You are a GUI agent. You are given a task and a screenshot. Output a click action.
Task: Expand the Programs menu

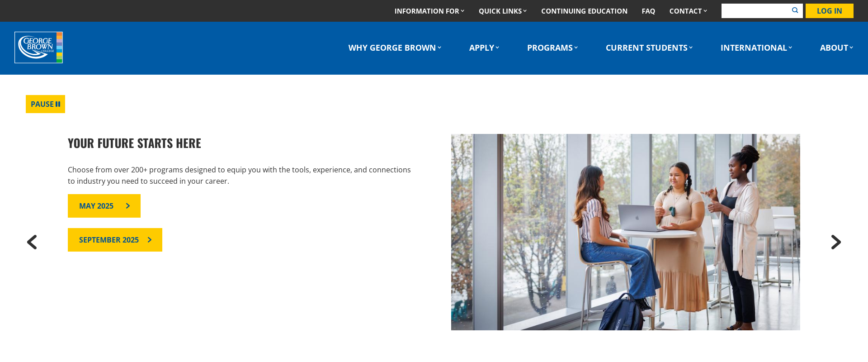(x=552, y=48)
